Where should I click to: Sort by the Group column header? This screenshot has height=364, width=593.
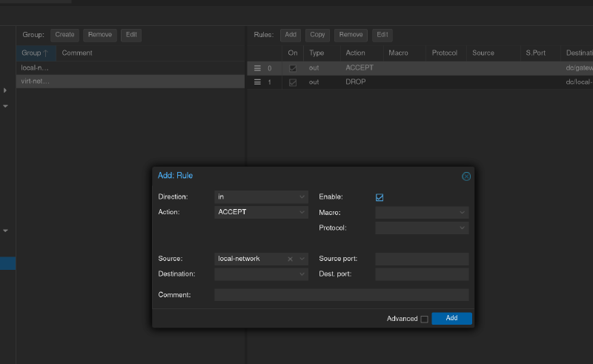coord(35,53)
